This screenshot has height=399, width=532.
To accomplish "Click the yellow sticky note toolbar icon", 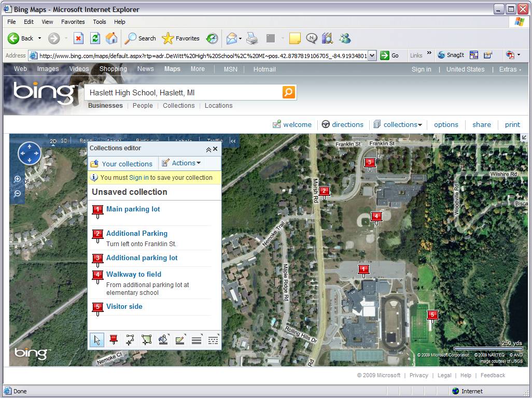I will pos(295,38).
